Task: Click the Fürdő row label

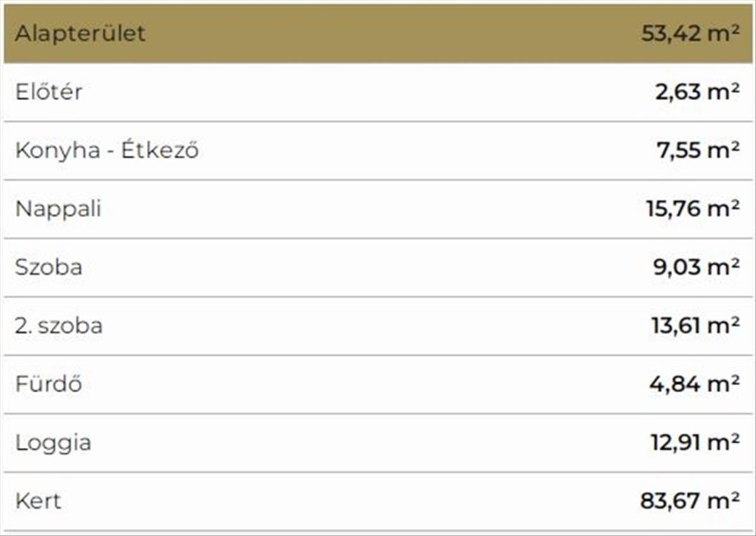Action: [49, 384]
